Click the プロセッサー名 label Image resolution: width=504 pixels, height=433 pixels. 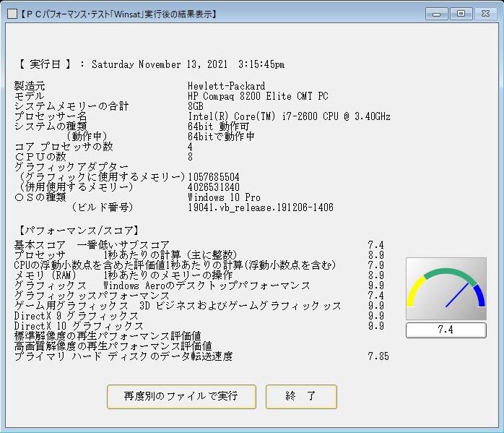click(x=51, y=116)
